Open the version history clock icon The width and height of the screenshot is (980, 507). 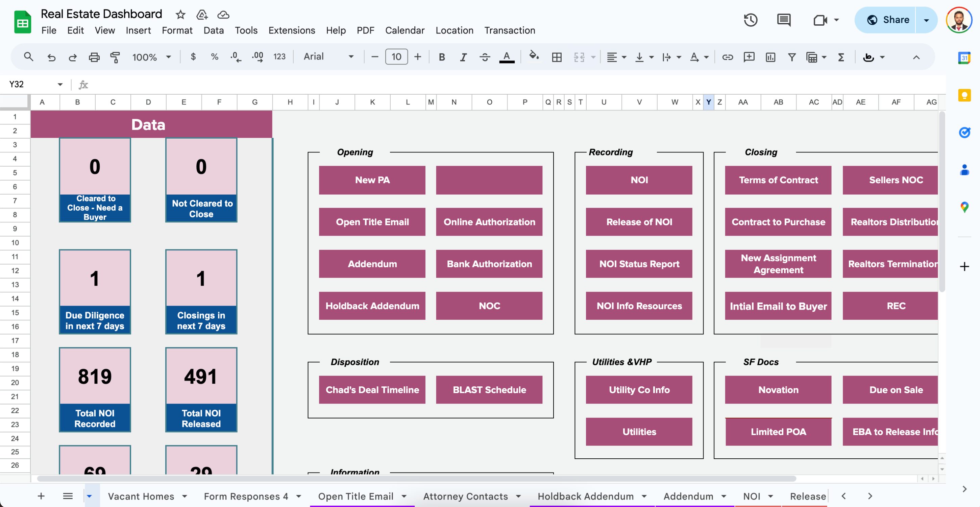pos(751,20)
